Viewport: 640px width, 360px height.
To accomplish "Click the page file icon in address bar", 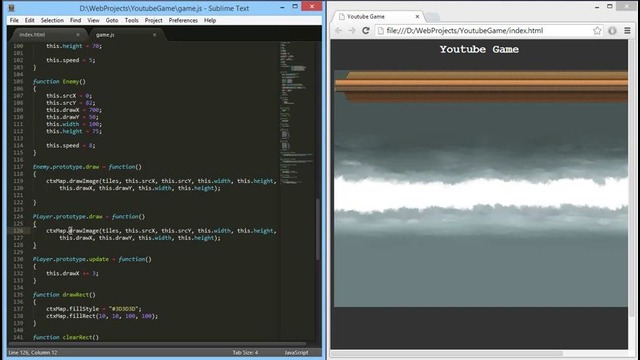I will tap(380, 31).
